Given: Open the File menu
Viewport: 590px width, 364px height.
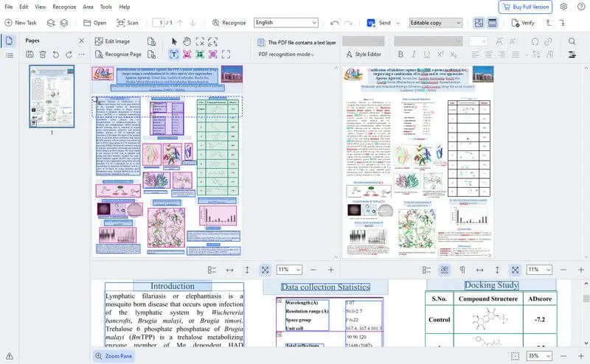Looking at the screenshot, I should [8, 7].
